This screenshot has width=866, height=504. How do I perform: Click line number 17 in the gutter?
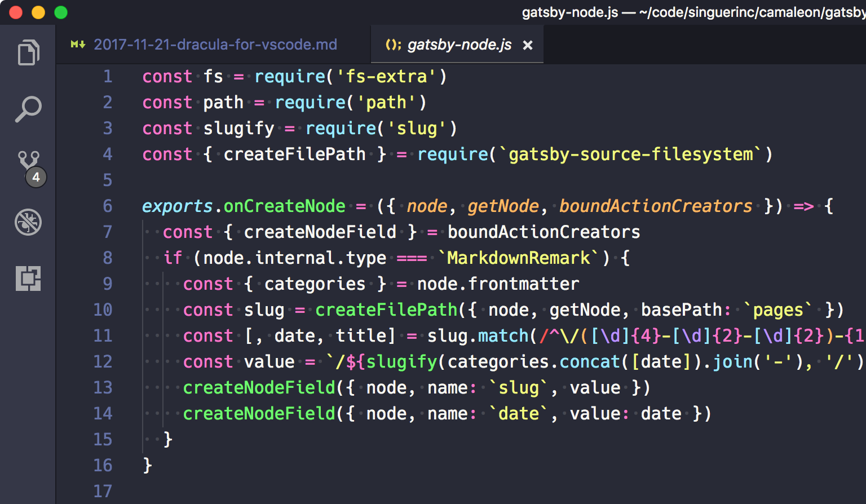coord(103,491)
